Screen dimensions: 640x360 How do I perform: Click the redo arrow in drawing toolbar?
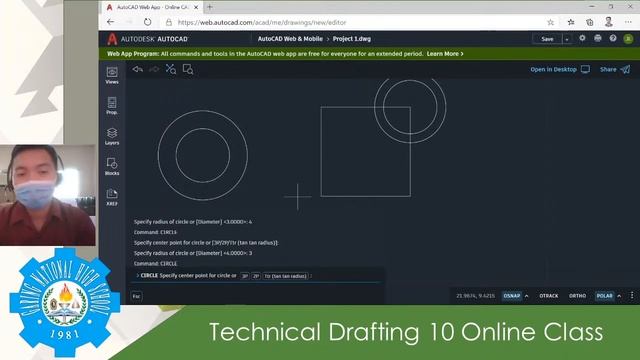(x=154, y=69)
